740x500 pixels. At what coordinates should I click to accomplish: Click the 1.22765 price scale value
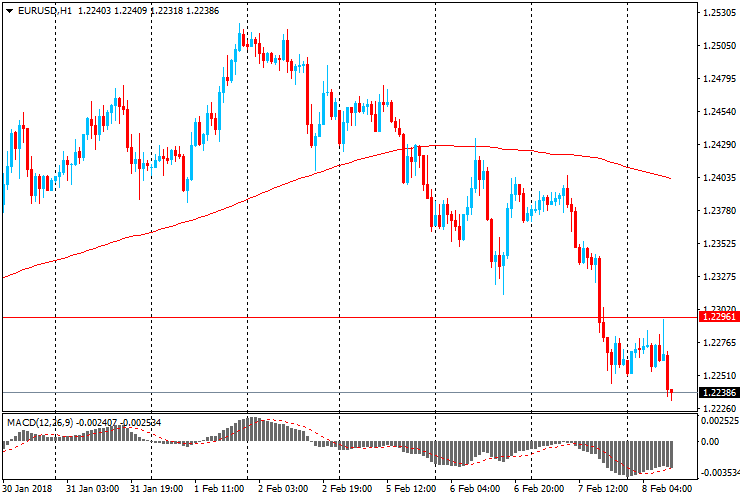[719, 343]
